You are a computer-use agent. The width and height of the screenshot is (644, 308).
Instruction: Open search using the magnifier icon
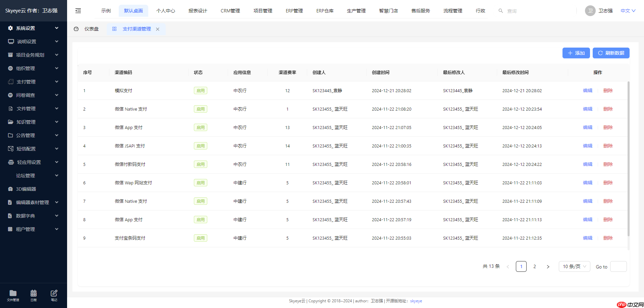[500, 10]
